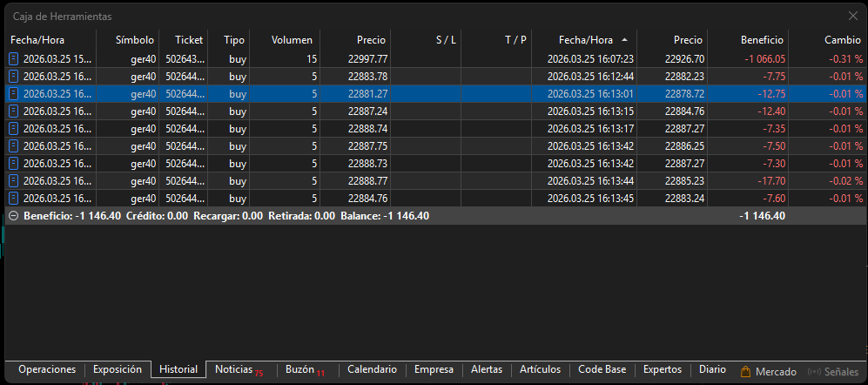Open the Buzón tab with 11 messages
The image size is (868, 385).
pyautogui.click(x=304, y=369)
